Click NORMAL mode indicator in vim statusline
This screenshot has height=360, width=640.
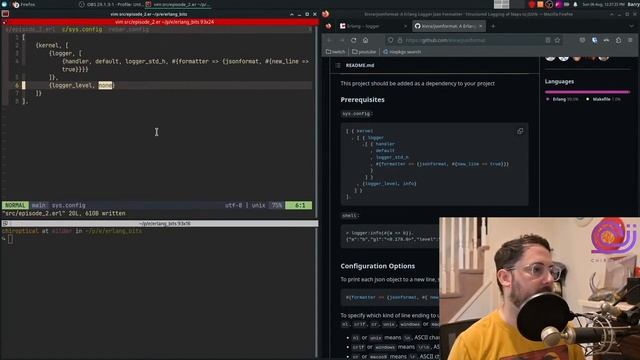(15, 205)
